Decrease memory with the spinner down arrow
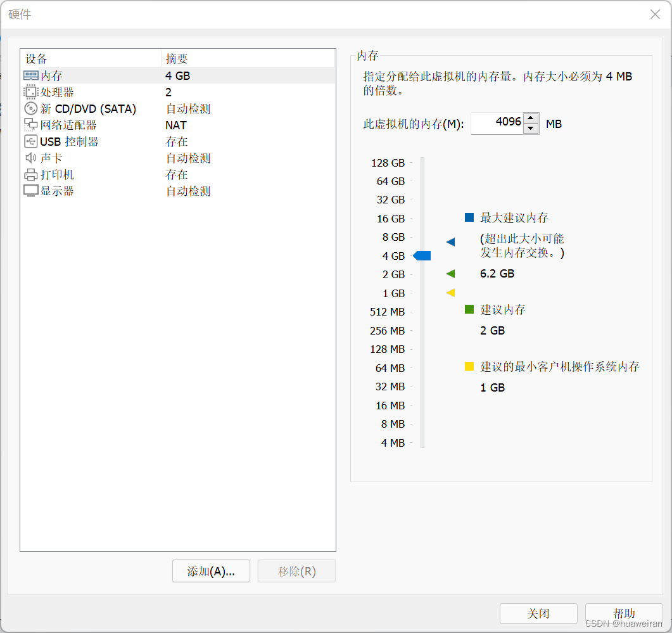Image resolution: width=672 pixels, height=633 pixels. click(x=531, y=129)
